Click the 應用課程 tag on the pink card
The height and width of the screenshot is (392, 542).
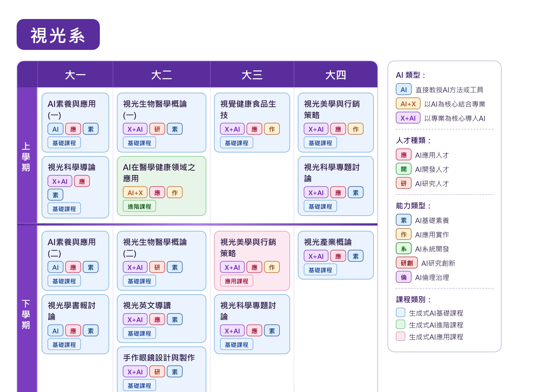point(237,281)
